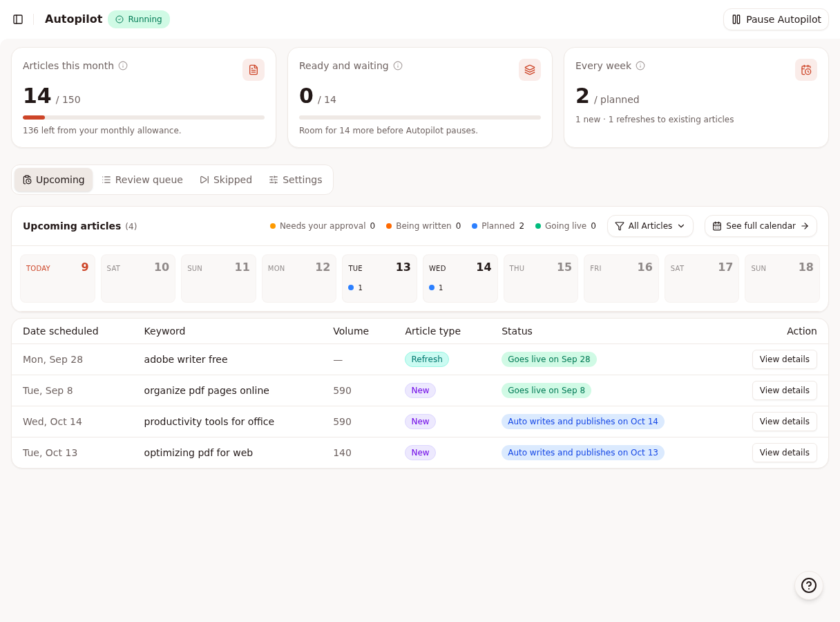Image resolution: width=840 pixels, height=622 pixels.
Task: Open the Review queue tab
Action: tap(142, 180)
